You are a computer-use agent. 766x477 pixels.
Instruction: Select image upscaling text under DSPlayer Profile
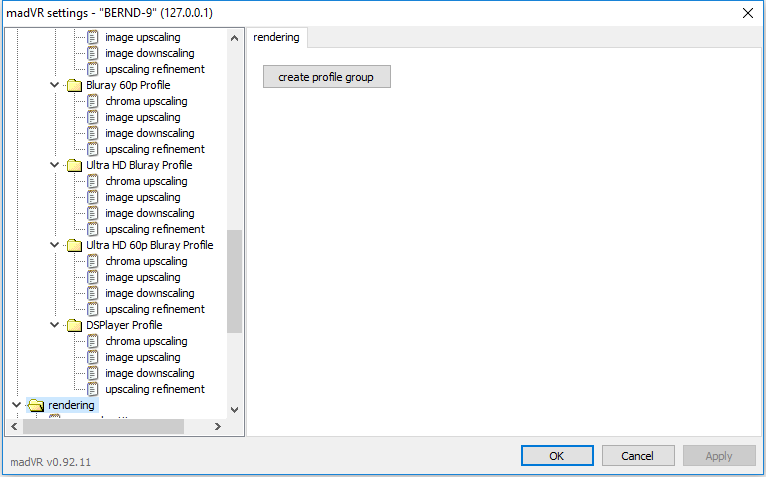143,357
